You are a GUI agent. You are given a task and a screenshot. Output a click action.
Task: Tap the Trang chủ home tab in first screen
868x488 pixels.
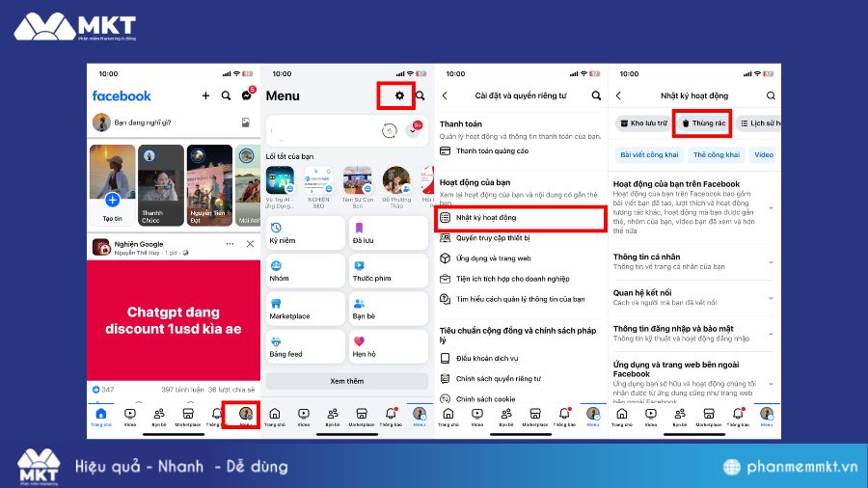[x=101, y=416]
